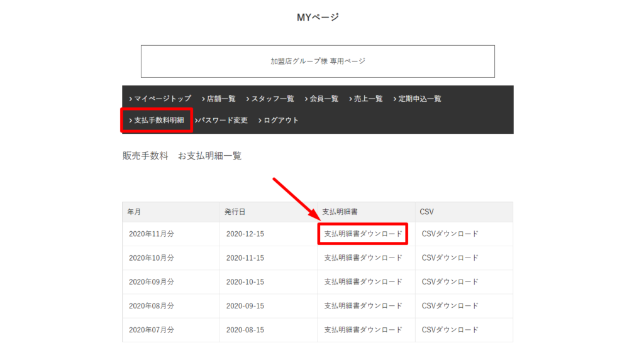Download 支払明細書 for 2020年10月分
This screenshot has width=644, height=343.
click(363, 258)
